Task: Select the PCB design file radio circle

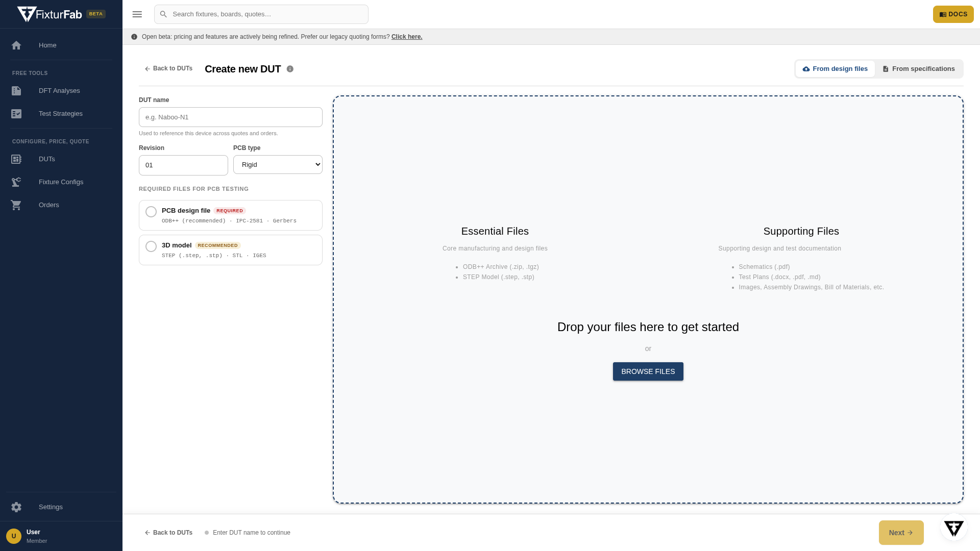Action: pos(151,212)
